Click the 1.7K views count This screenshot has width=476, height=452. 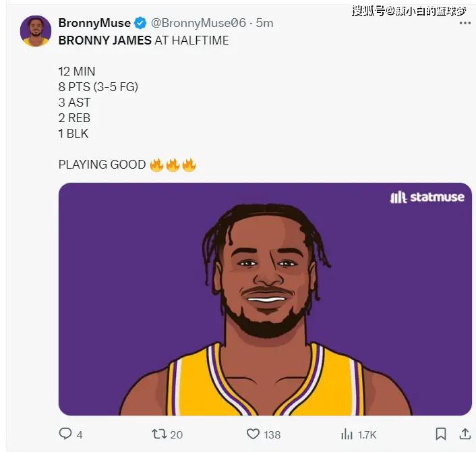pos(366,434)
